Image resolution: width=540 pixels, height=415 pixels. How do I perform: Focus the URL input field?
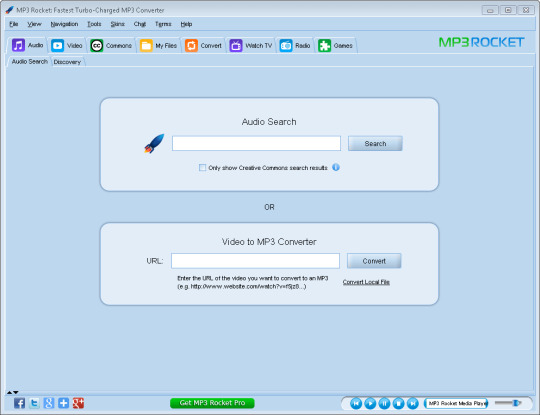tap(255, 261)
